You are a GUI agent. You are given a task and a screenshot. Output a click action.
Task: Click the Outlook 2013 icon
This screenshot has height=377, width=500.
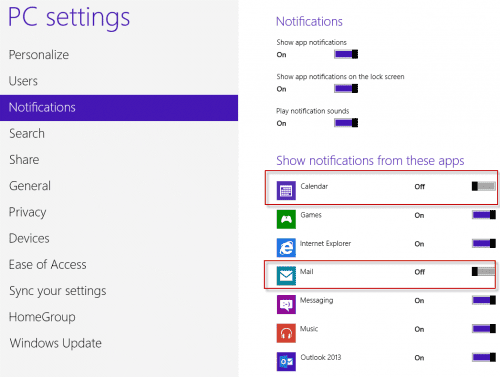(x=286, y=362)
